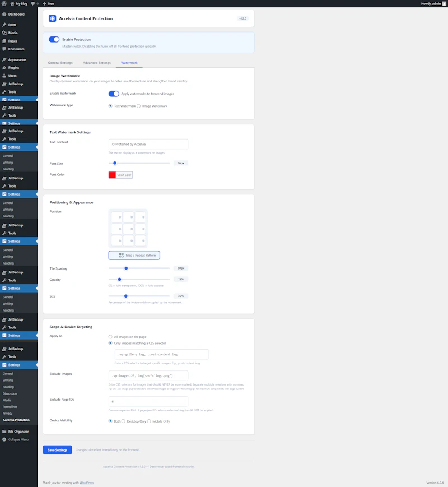Viewport: 448px width, 487px height.
Task: Pick the top-right cell in Position grid
Action: click(141, 217)
